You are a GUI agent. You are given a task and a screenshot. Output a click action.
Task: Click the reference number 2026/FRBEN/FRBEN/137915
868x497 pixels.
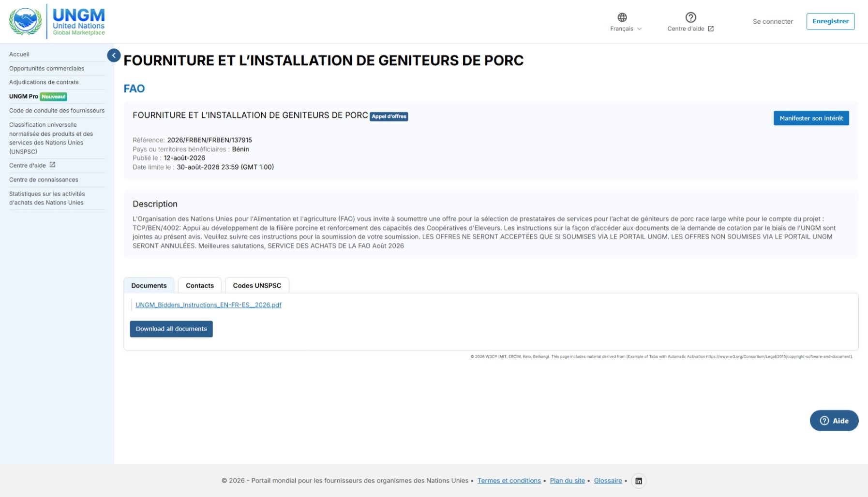(x=210, y=140)
